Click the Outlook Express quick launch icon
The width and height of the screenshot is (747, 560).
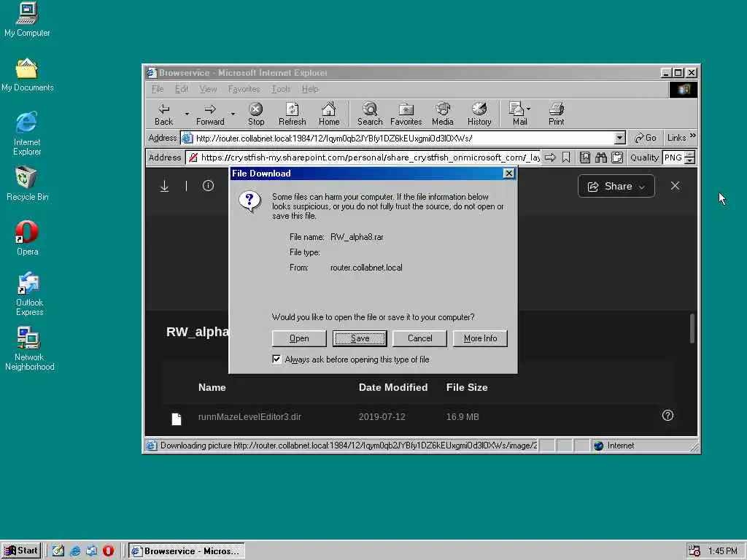91,551
